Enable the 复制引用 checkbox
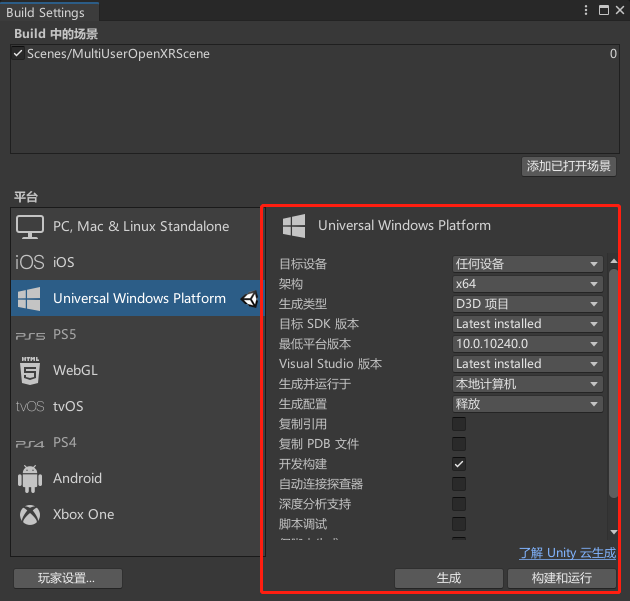The width and height of the screenshot is (630, 601). pos(459,424)
